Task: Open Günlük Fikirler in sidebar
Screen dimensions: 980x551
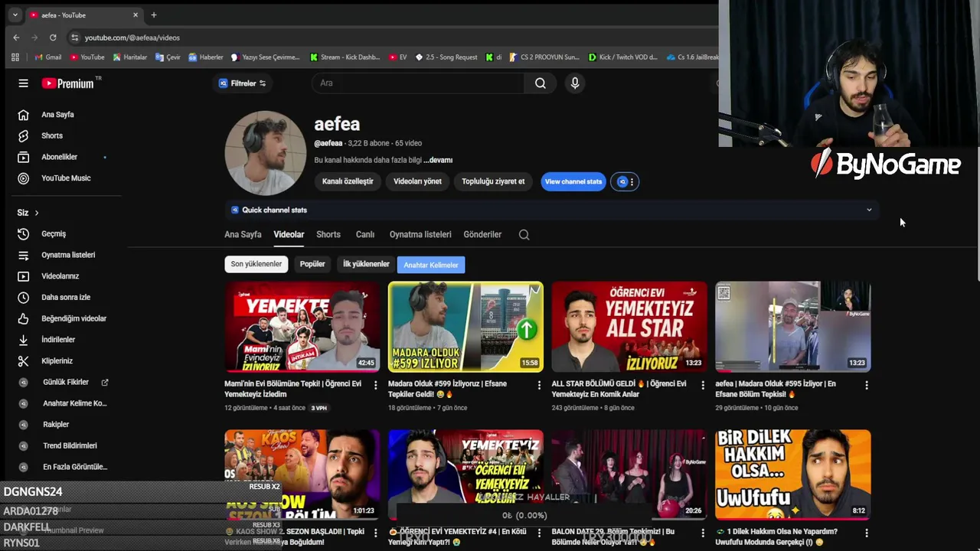Action: point(64,382)
